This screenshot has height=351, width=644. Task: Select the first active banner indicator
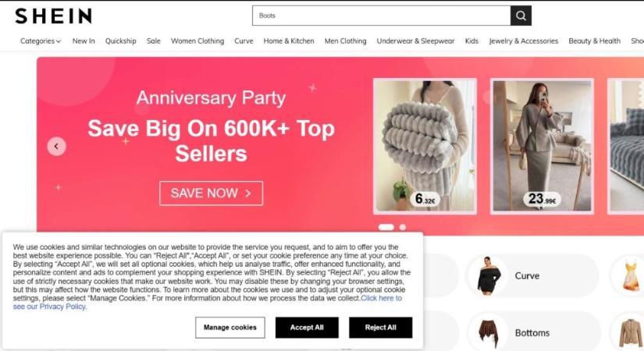[386, 227]
